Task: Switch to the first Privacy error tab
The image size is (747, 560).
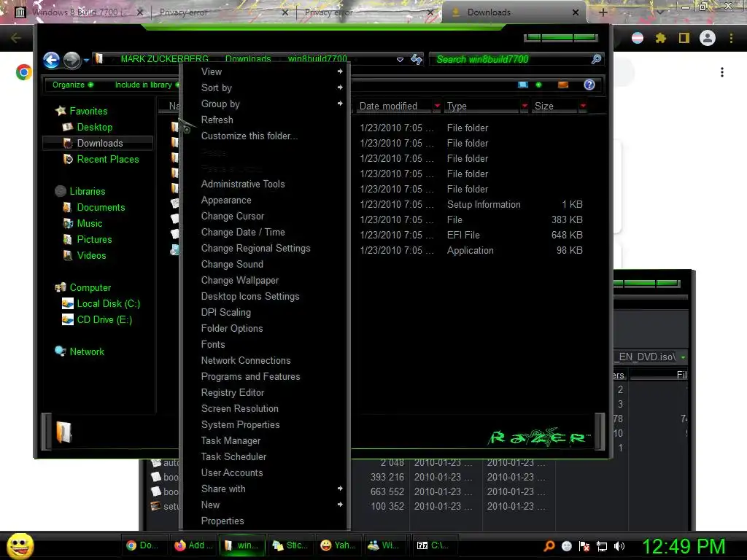Action: [x=222, y=12]
